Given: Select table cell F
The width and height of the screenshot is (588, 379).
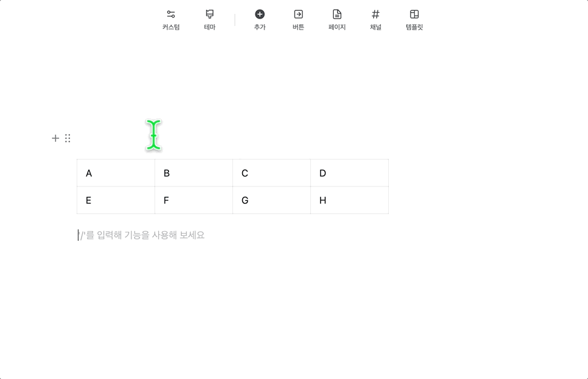Looking at the screenshot, I should pyautogui.click(x=193, y=200).
